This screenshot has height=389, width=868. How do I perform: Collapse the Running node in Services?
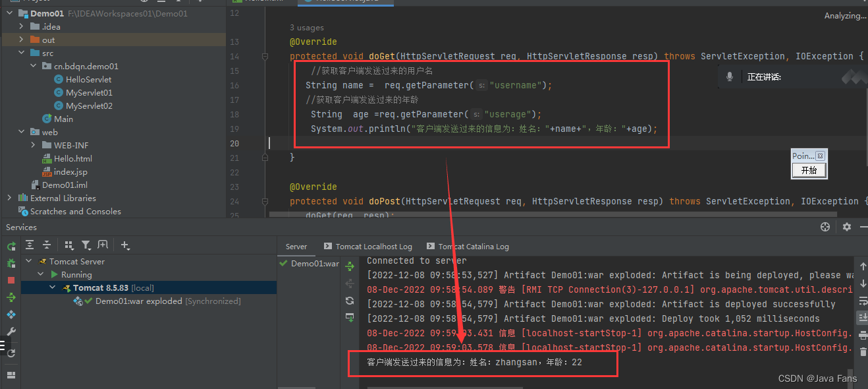pos(41,275)
